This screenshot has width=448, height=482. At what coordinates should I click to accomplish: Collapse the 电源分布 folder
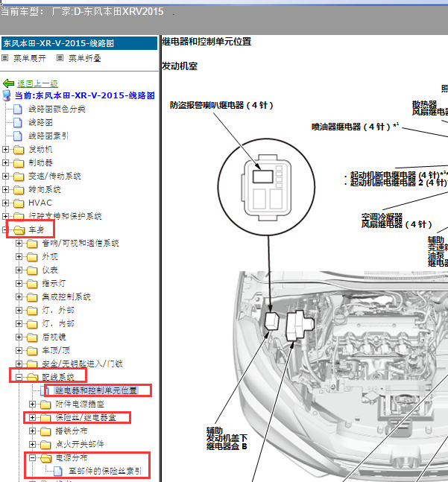pos(32,457)
